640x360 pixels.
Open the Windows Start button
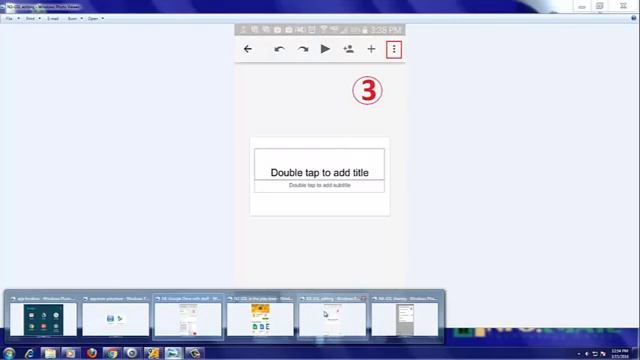tap(9, 353)
